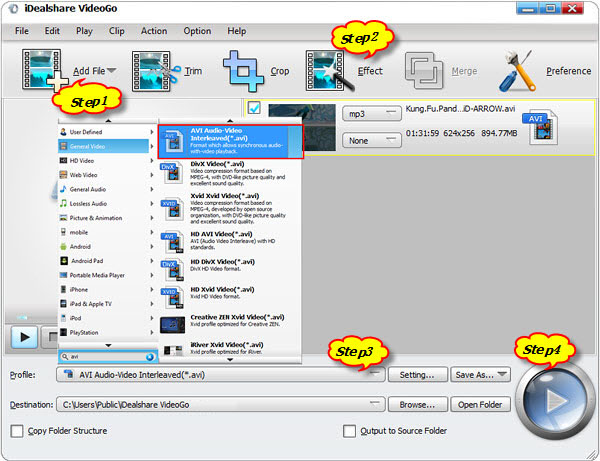
Task: Choose HD Xvid Video(*.avi) format
Action: [230, 296]
